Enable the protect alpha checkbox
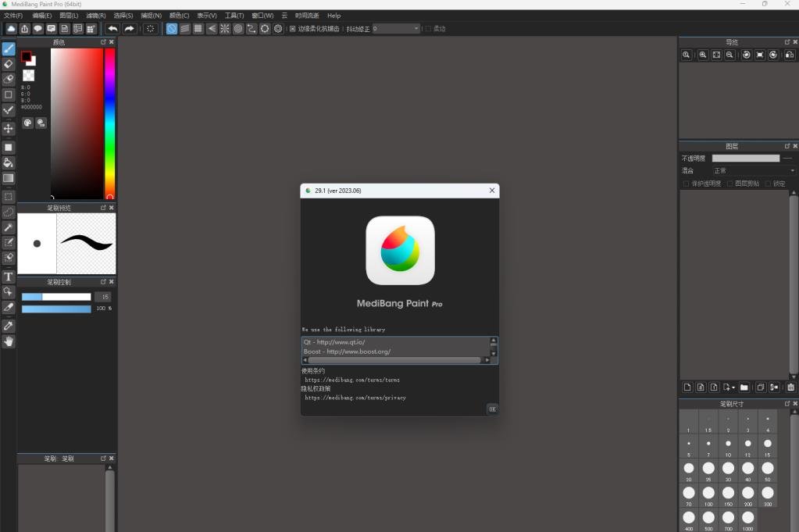This screenshot has width=799, height=532. tap(686, 184)
